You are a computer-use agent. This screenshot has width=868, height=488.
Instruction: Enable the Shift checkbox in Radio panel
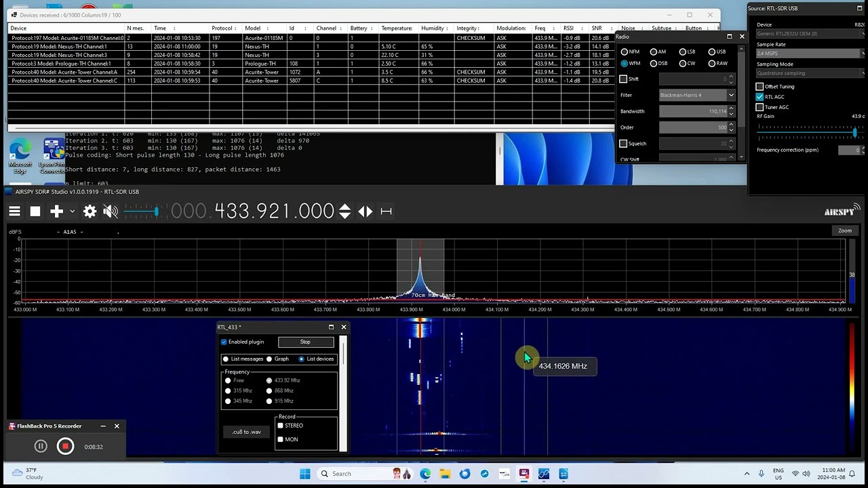tap(623, 79)
